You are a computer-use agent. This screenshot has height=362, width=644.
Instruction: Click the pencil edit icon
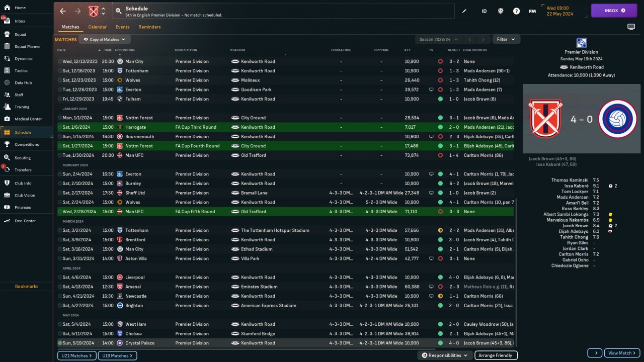coord(464,11)
